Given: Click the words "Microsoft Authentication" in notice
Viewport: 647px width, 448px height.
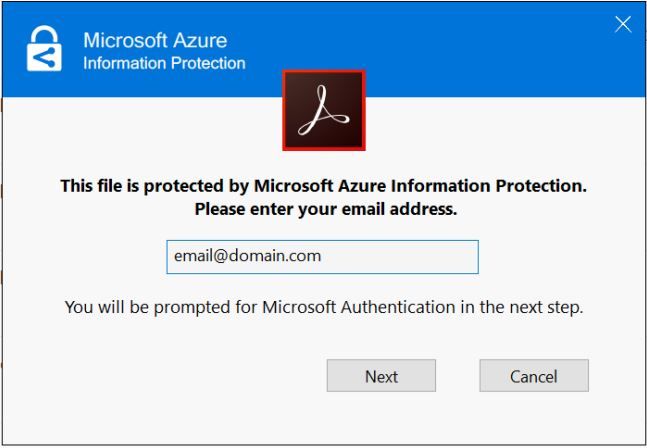Looking at the screenshot, I should 356,307.
